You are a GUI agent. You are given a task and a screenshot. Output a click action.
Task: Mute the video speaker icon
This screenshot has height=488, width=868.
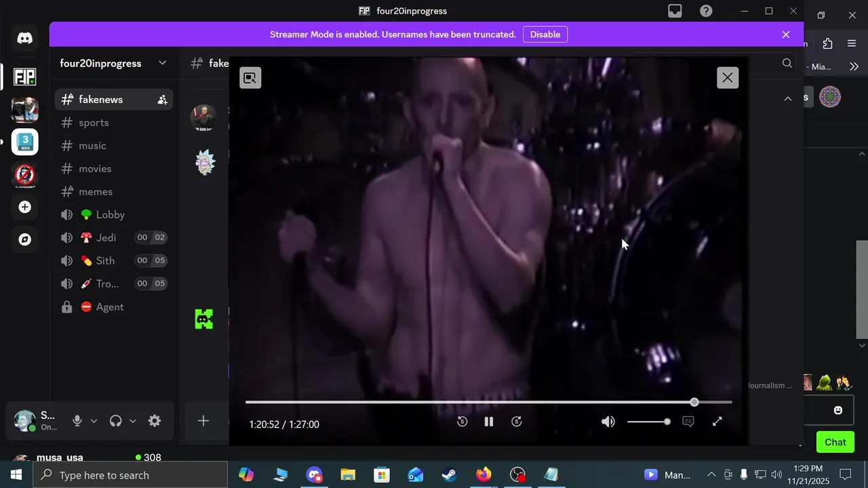608,422
